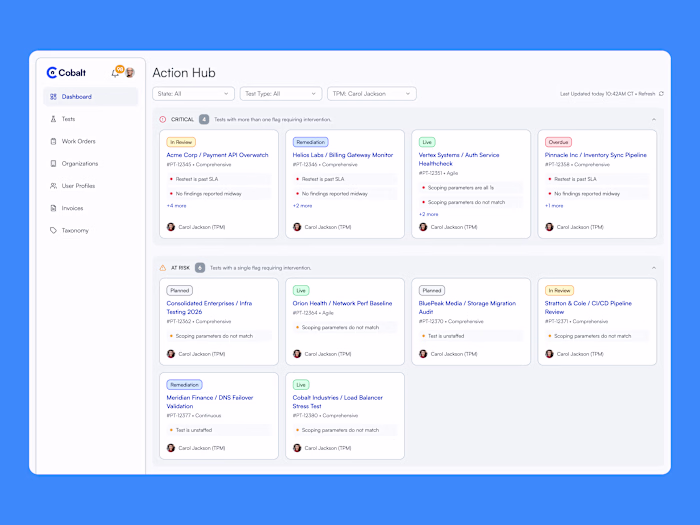Click 'Test is unstaffed' on BluePeak Media card
Image resolution: width=700 pixels, height=525 pixels.
point(471,336)
